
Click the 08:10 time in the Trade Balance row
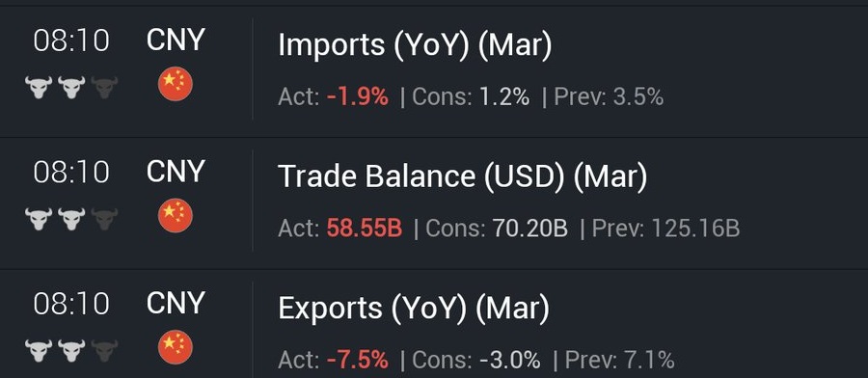[71, 172]
